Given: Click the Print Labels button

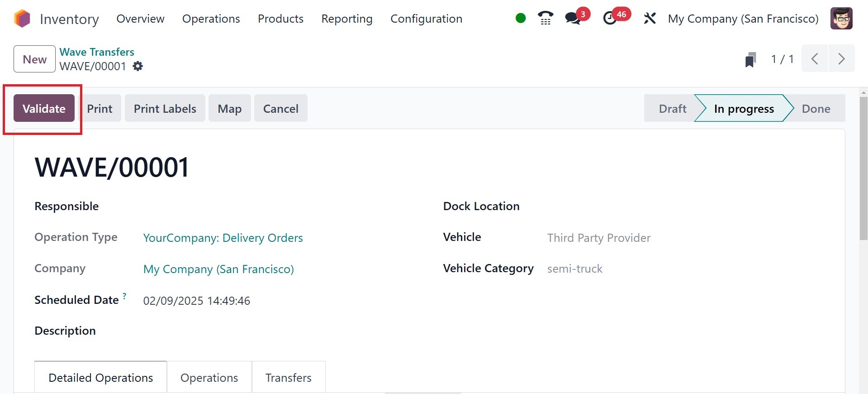Looking at the screenshot, I should click(x=165, y=108).
